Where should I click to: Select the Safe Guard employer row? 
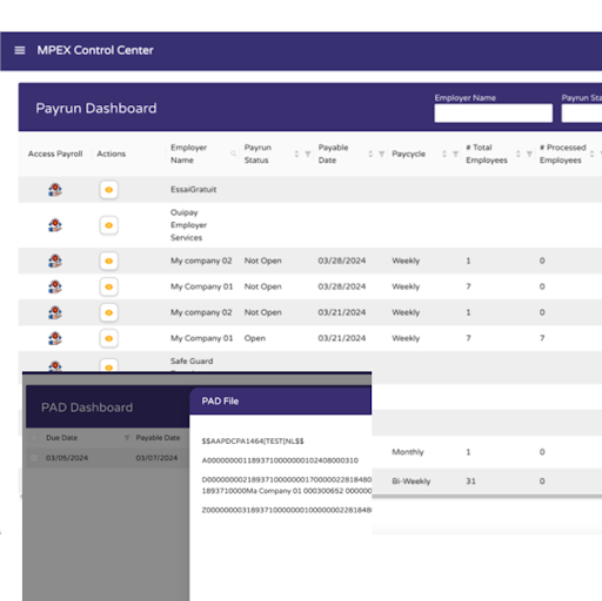[x=191, y=362]
